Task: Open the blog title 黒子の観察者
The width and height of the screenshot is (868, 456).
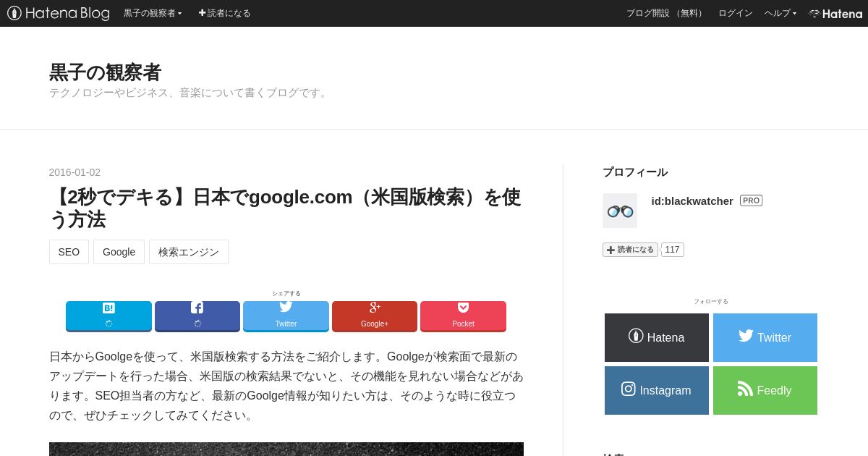Action: (105, 72)
